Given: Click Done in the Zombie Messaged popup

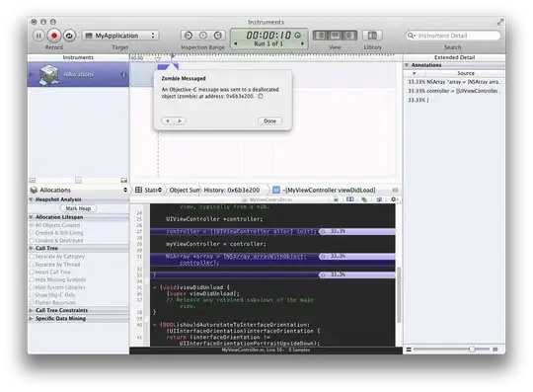Looking at the screenshot, I should [x=269, y=121].
